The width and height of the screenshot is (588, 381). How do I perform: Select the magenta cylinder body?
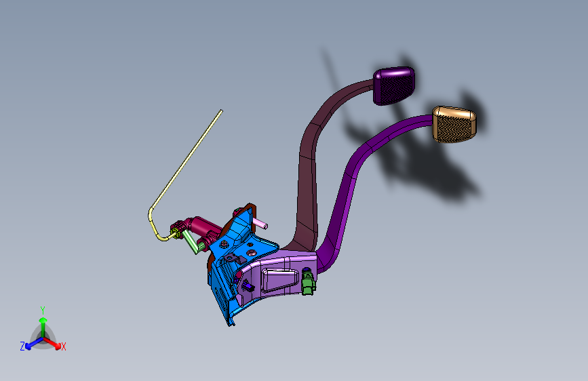(x=204, y=226)
